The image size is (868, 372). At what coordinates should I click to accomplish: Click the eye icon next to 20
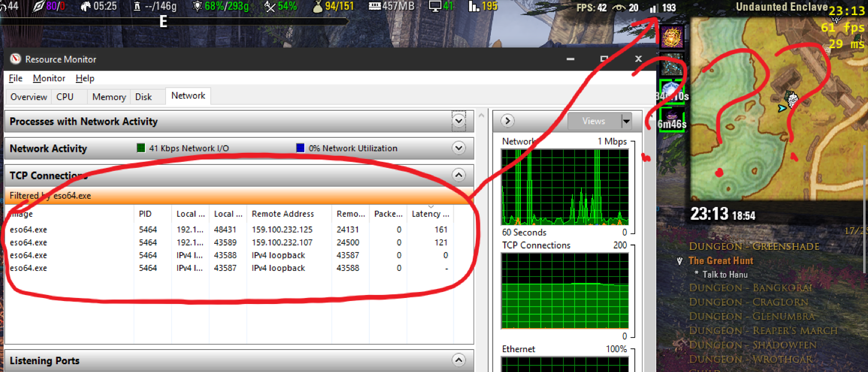(x=618, y=8)
